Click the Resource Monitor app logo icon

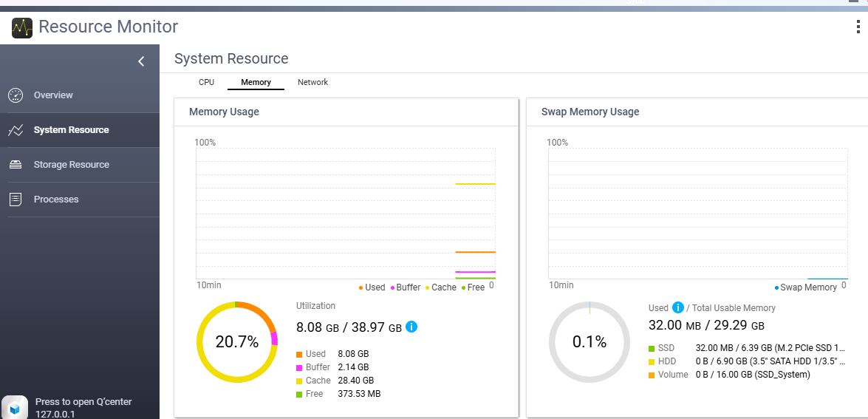click(x=22, y=28)
